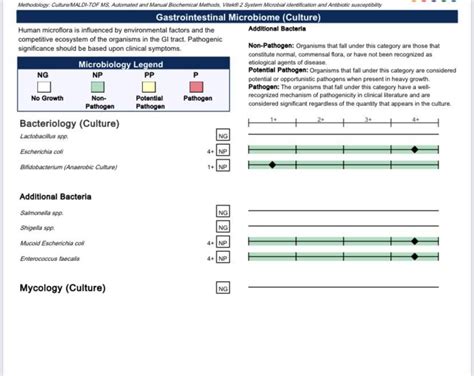Click the 3+ label on the growth scale
Screen dimensions: 474x376
click(x=368, y=119)
